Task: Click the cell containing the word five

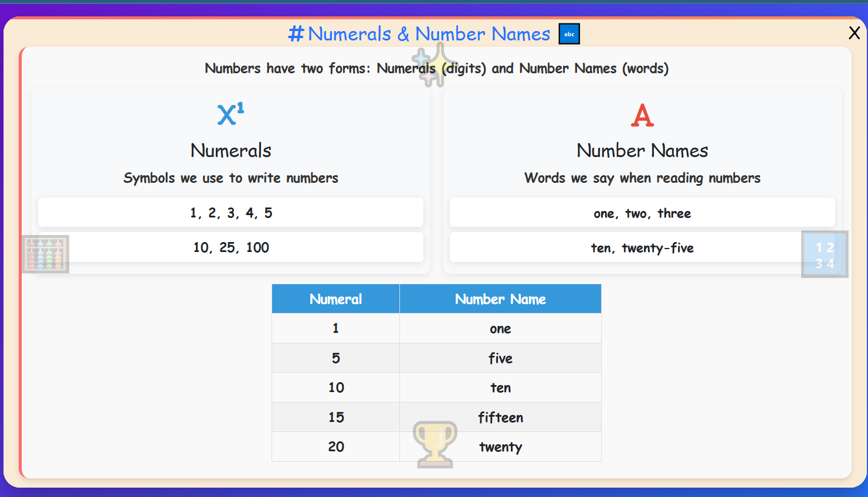Action: coord(500,358)
